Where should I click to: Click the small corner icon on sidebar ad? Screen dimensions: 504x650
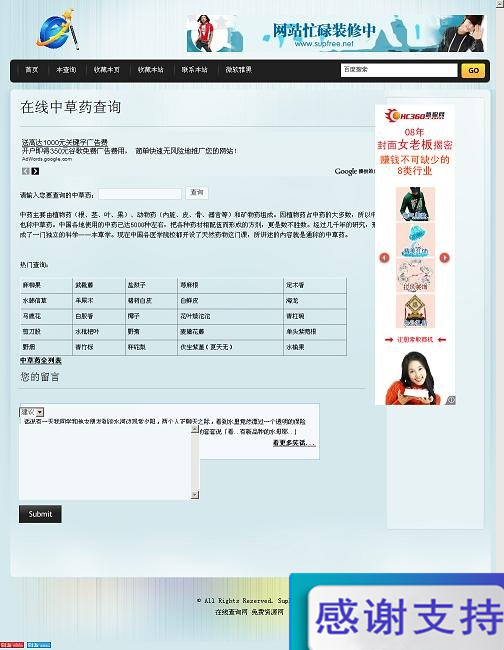(x=451, y=400)
